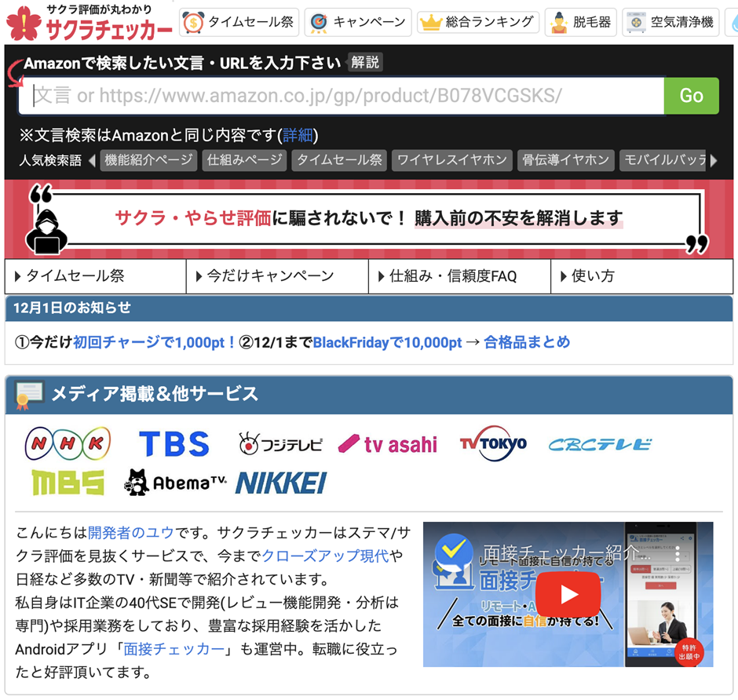Open 総合ランキング with the crown icon
This screenshot has width=738, height=700.
[477, 23]
